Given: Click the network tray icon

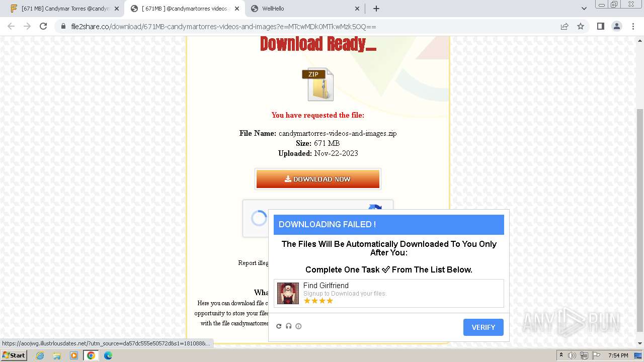Looking at the screenshot, I should coord(584,355).
